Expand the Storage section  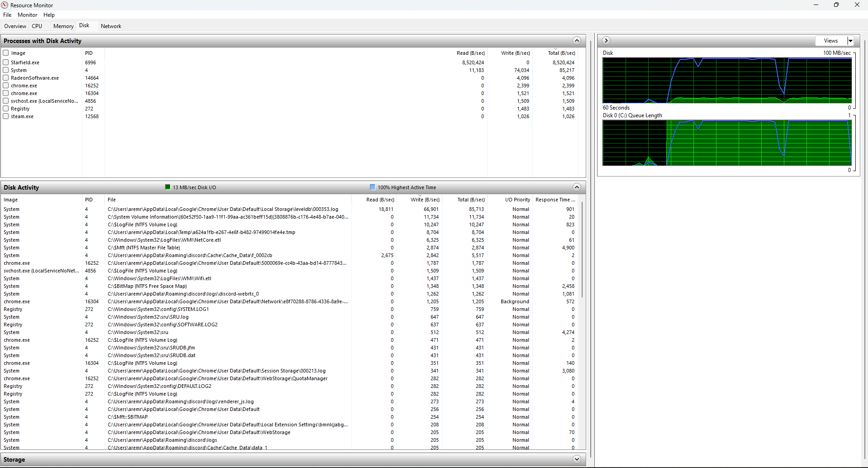coord(577,459)
